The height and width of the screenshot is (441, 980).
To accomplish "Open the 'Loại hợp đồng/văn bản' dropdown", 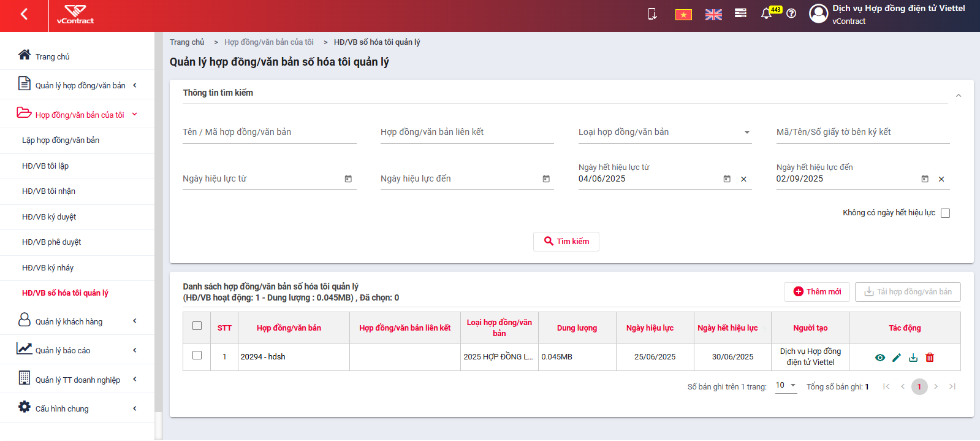I will 665,132.
